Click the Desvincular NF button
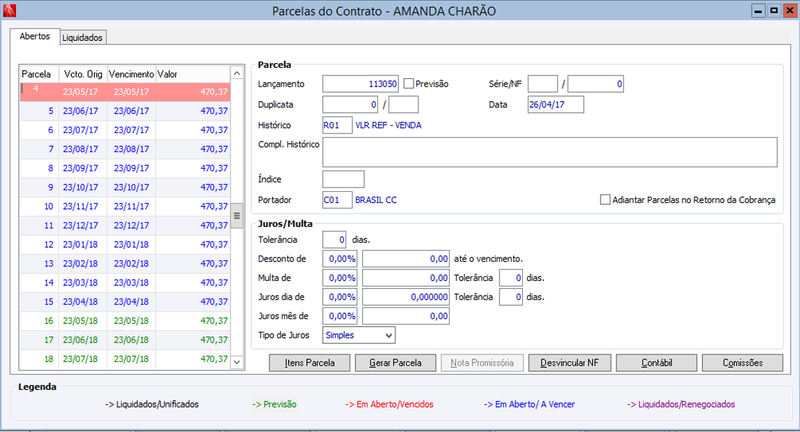Image resolution: width=800 pixels, height=432 pixels. point(569,363)
